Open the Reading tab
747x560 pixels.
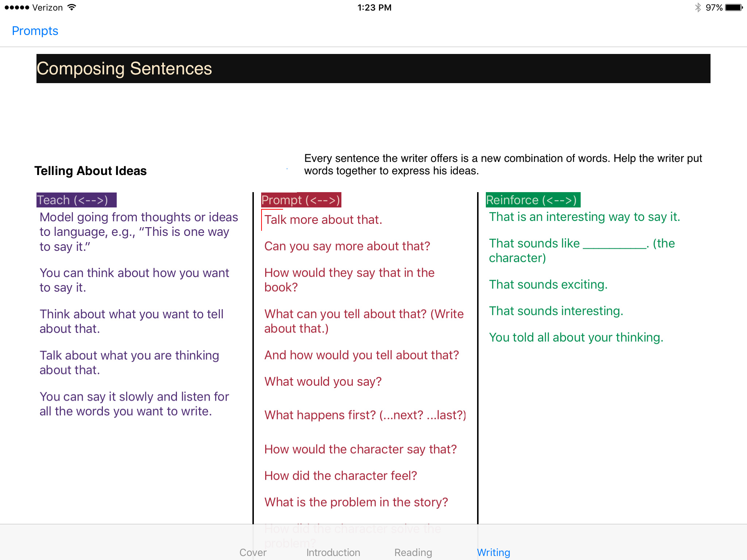(413, 552)
